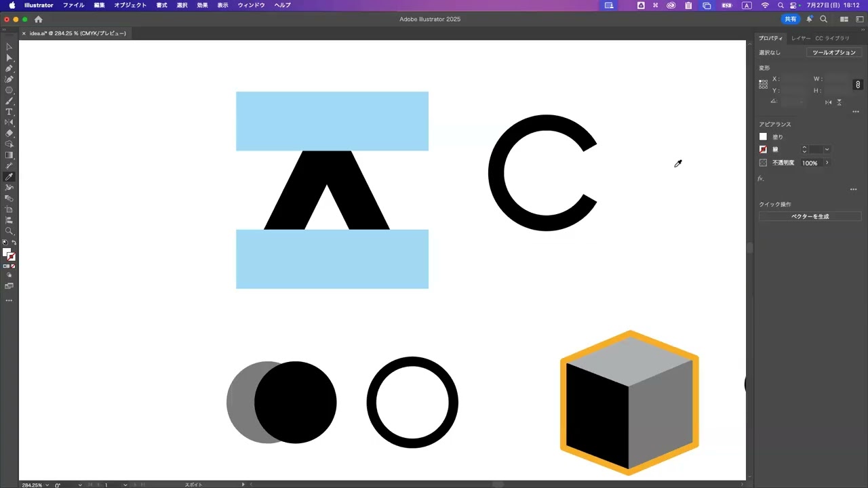Image resolution: width=868 pixels, height=488 pixels.
Task: Open more Transform options three dots
Action: (x=856, y=112)
